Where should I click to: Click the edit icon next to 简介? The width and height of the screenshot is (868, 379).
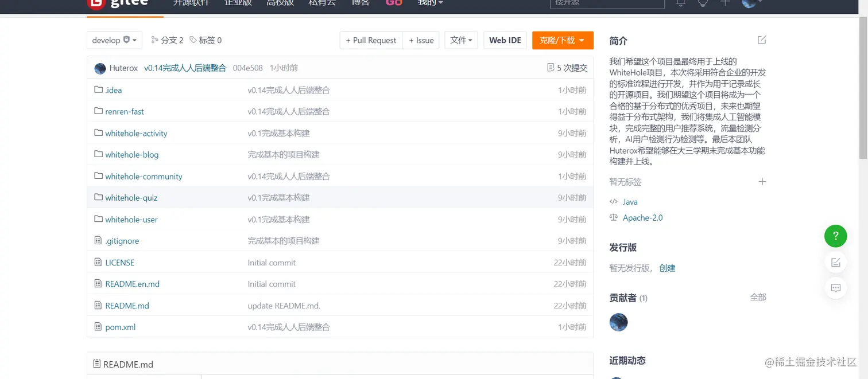(x=762, y=40)
